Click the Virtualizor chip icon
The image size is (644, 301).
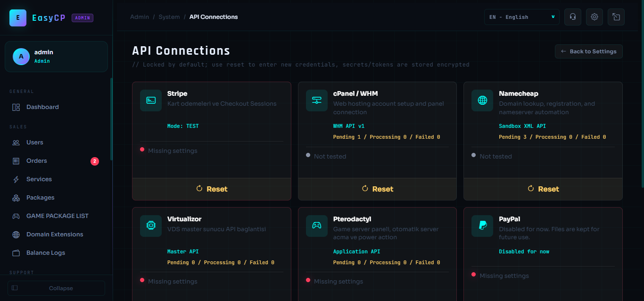151,226
